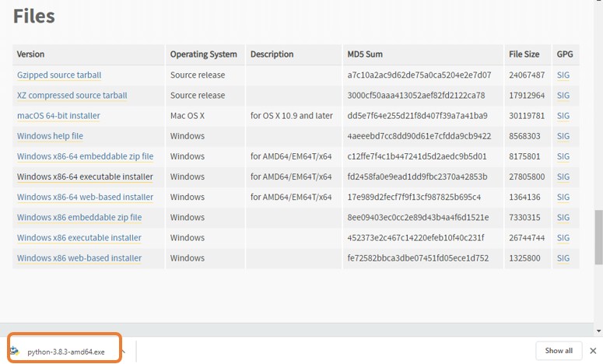603x364 pixels.
Task: Open SIG link for x86-64 embeddable zip
Action: [563, 156]
